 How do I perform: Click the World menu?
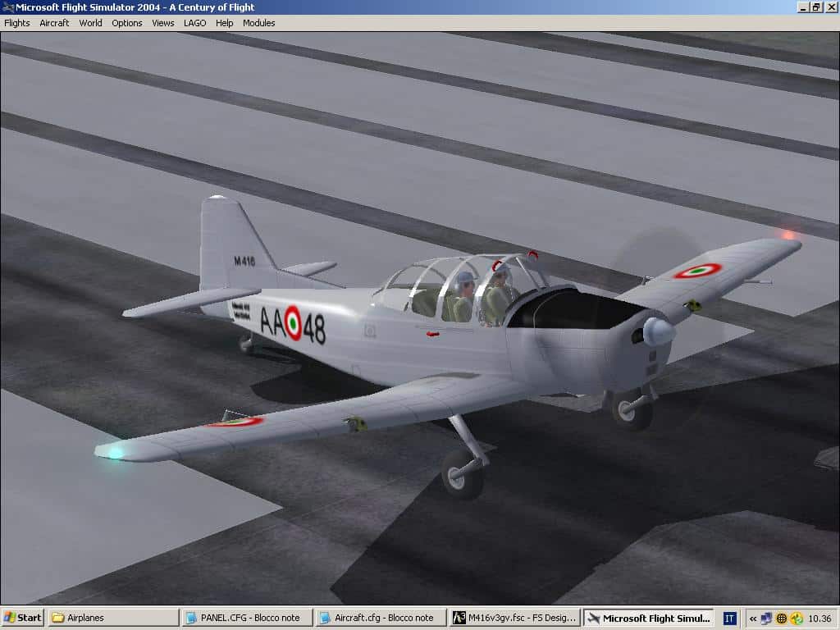(90, 23)
